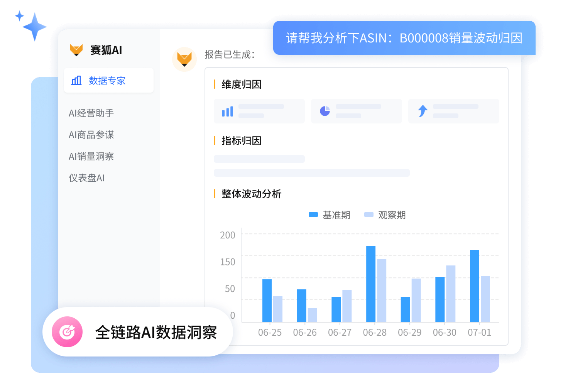
Task: Click the pink target icon beside 全链路AI数据洞察
Action: pos(68,332)
